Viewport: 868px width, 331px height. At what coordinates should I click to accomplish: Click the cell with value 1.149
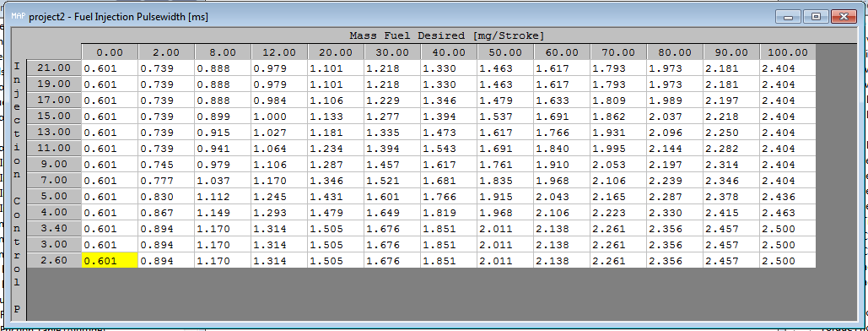click(x=223, y=213)
